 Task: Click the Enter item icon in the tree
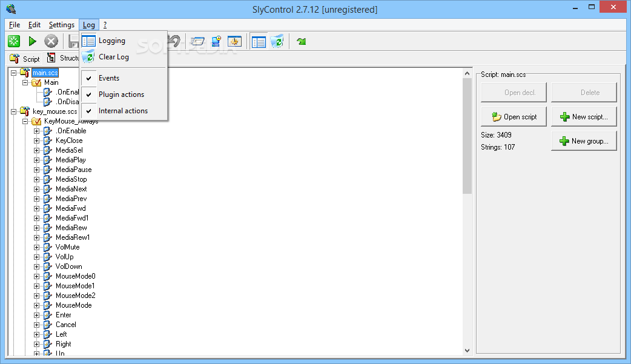[x=48, y=315]
